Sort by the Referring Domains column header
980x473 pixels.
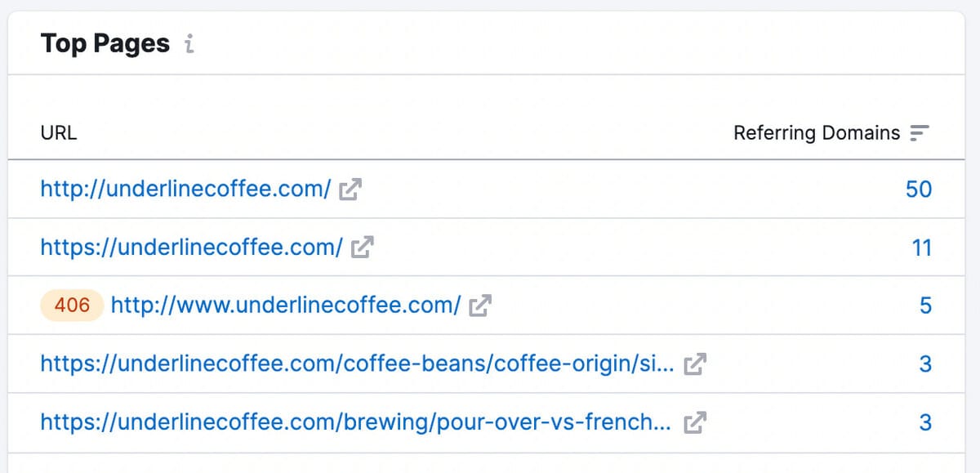click(817, 133)
